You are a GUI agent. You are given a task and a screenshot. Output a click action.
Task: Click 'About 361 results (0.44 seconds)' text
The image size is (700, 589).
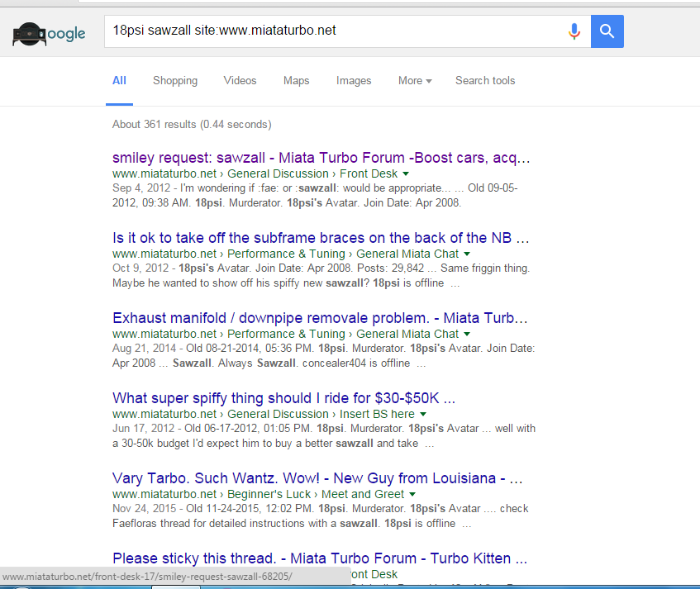click(x=192, y=125)
